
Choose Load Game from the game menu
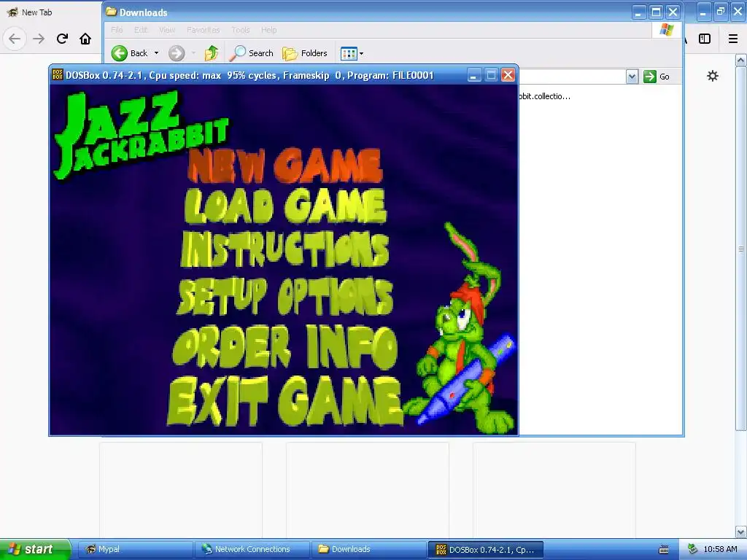tap(285, 206)
